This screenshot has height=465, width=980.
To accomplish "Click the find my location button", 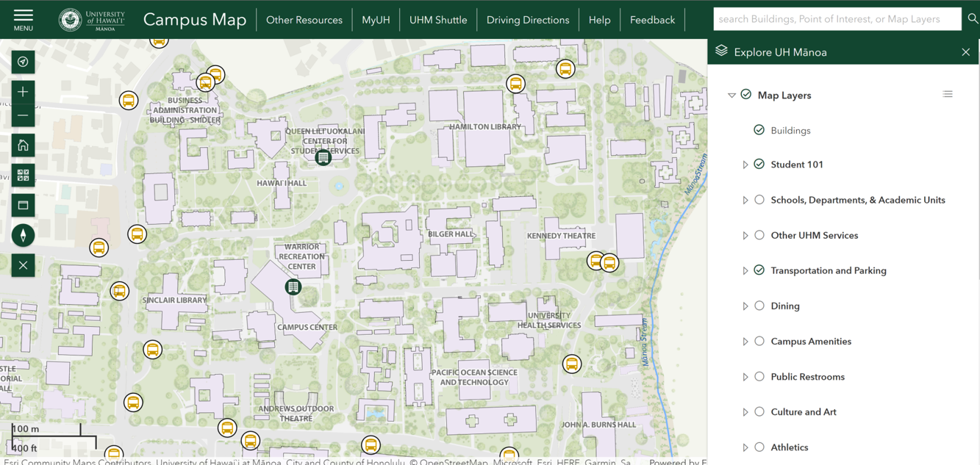I will click(23, 62).
